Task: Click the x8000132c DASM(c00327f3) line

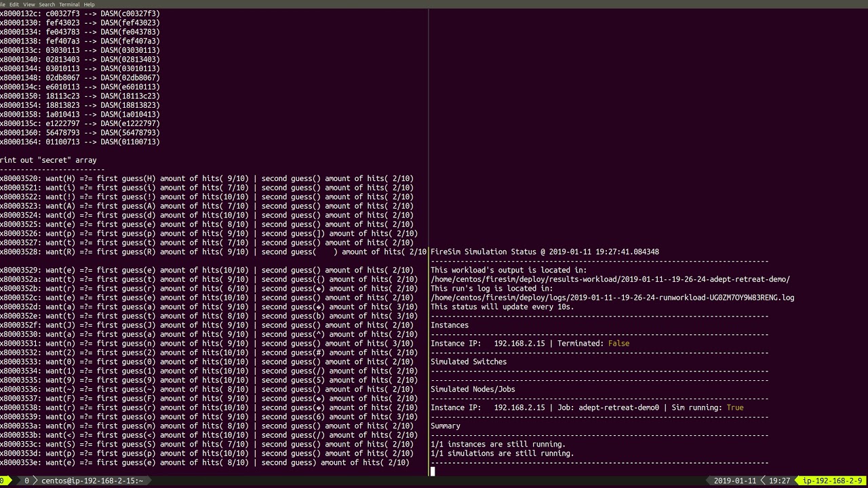Action: [x=80, y=14]
